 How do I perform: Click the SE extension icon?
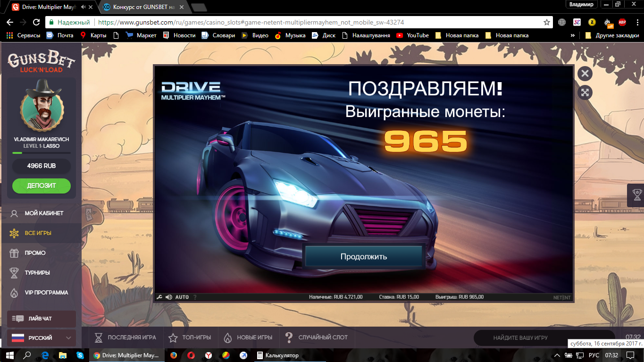[577, 22]
